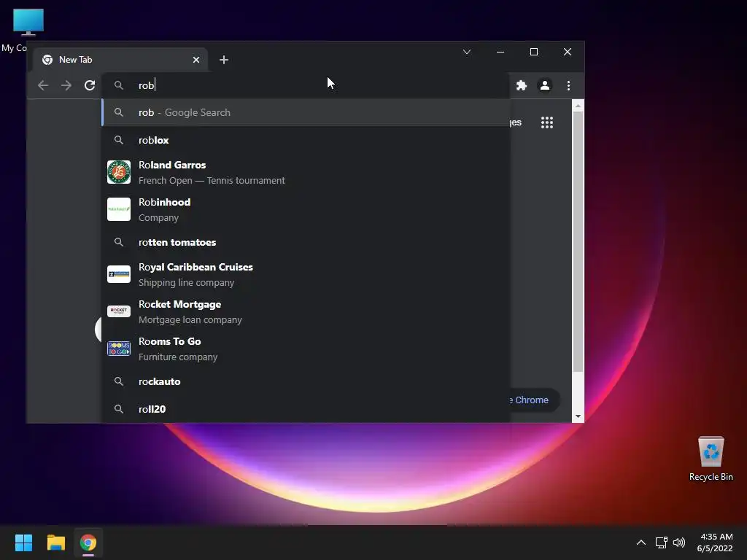Select the Recycle Bin desktop icon
The image size is (747, 560).
click(711, 459)
